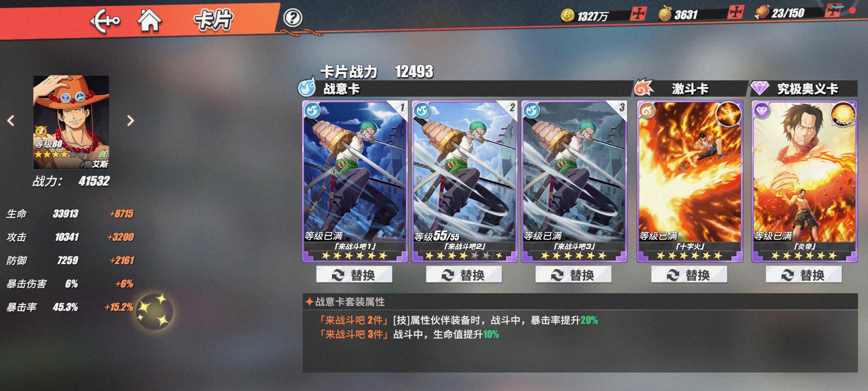868x391 pixels.
Task: Select the 激斗卡 section header
Action: (x=689, y=89)
